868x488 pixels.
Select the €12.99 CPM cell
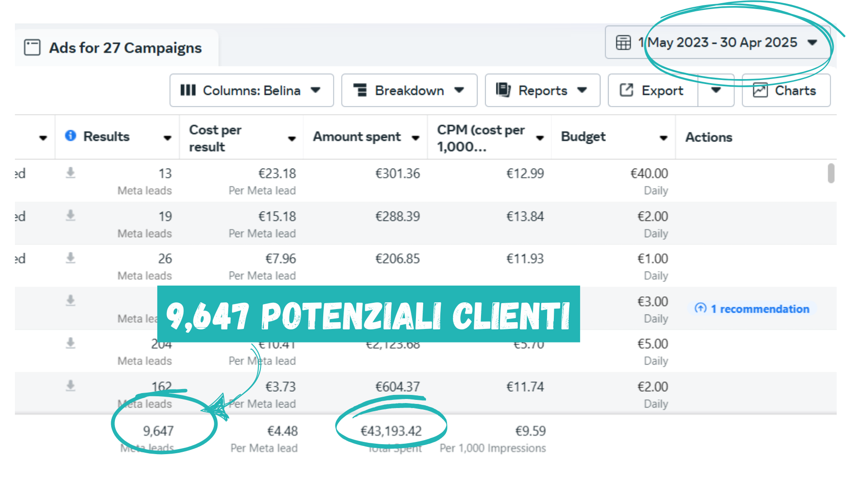pos(525,174)
